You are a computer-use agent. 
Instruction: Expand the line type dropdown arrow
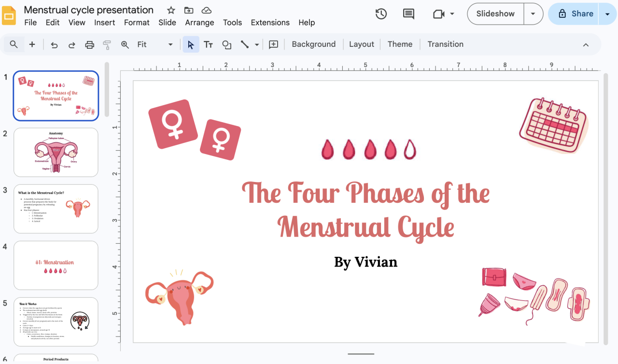pyautogui.click(x=257, y=44)
